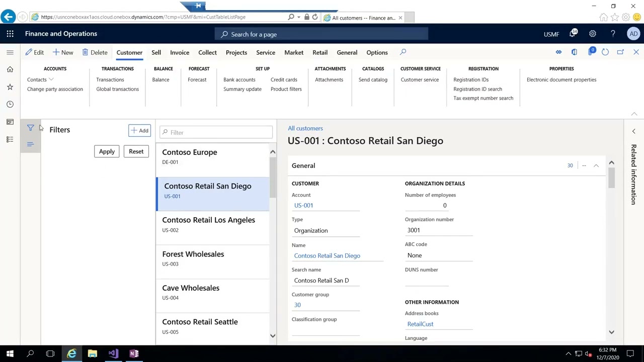The height and width of the screenshot is (362, 644).
Task: Open Recent clock icon in sidebar
Action: [10, 104]
